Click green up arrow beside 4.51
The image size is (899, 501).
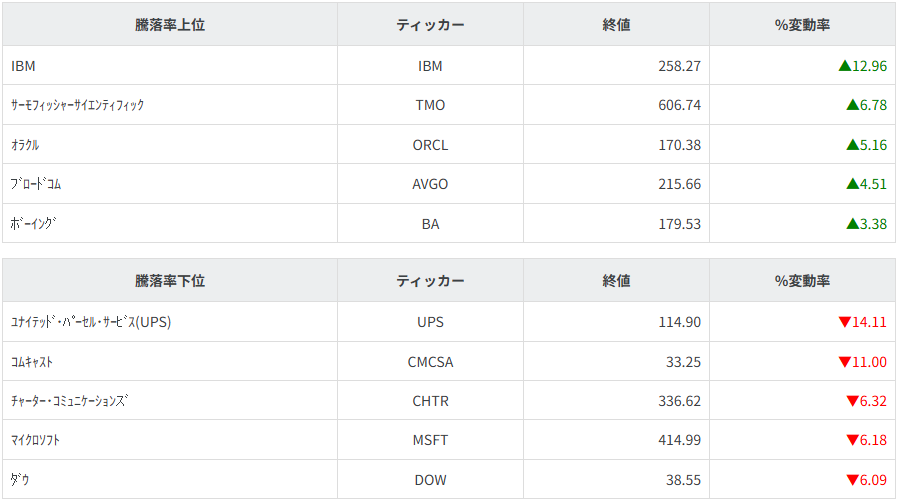coord(852,184)
